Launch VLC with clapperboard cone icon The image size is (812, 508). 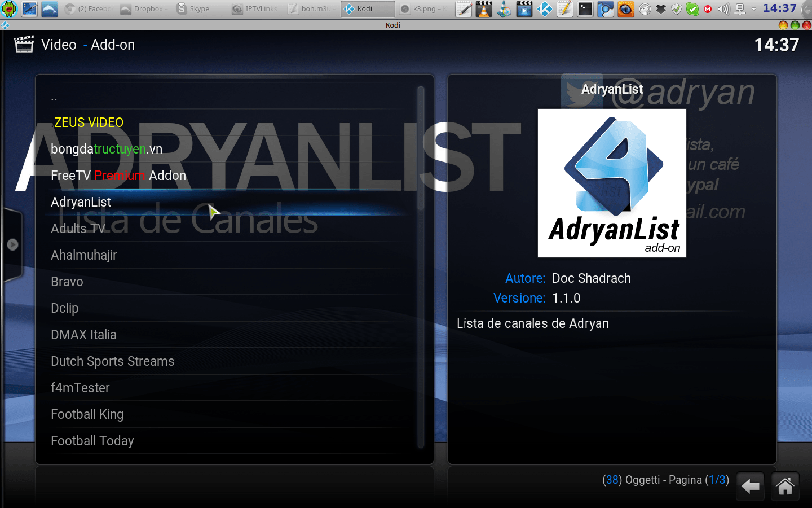pos(484,9)
